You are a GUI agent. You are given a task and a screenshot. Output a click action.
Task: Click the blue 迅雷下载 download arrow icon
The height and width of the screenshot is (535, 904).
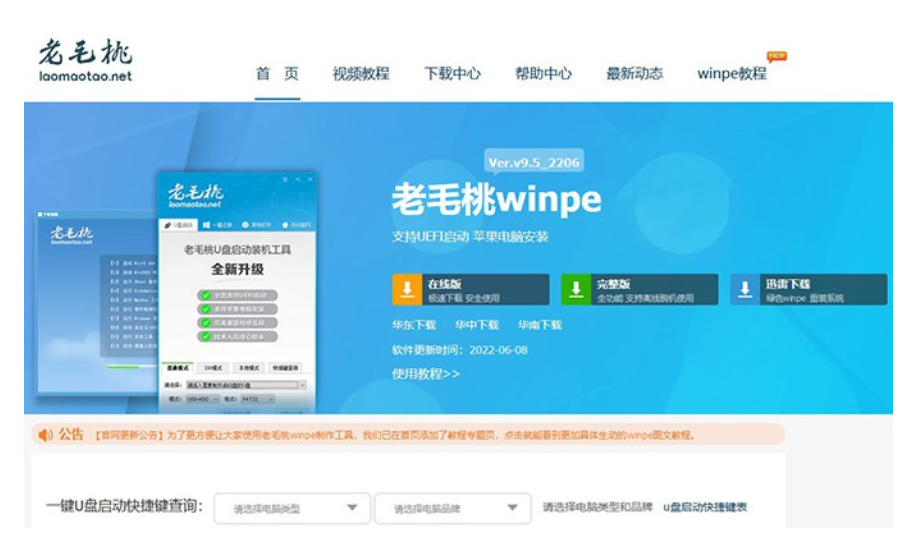744,290
